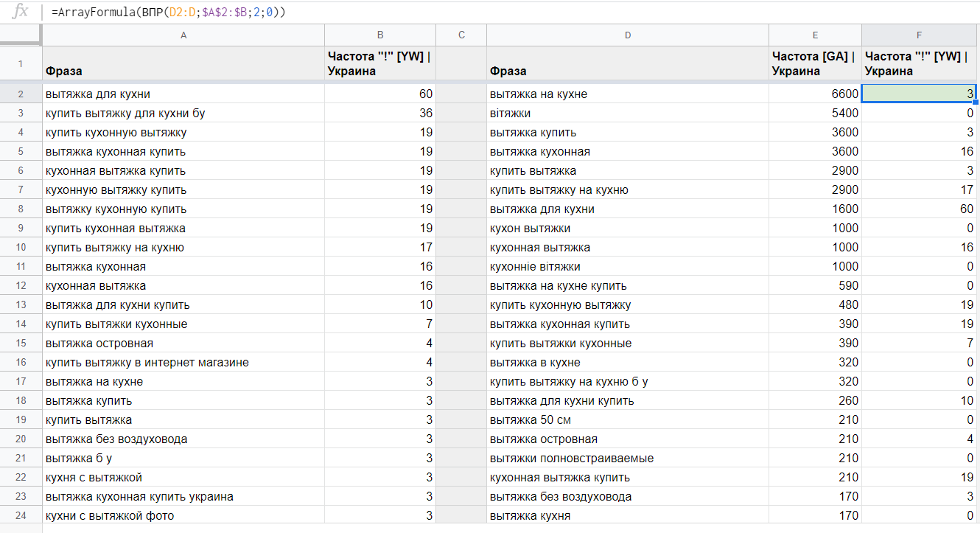Select cell with value 36
Viewport: 980px width, 533px height.
380,114
